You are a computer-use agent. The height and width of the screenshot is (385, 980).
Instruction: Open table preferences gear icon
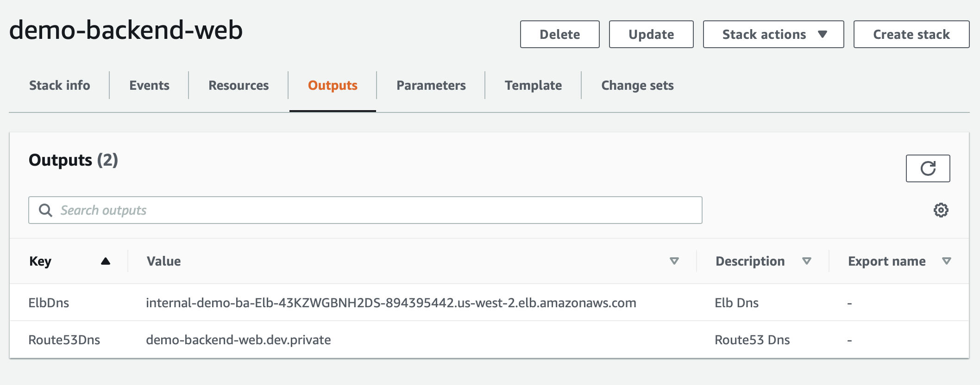pos(941,210)
